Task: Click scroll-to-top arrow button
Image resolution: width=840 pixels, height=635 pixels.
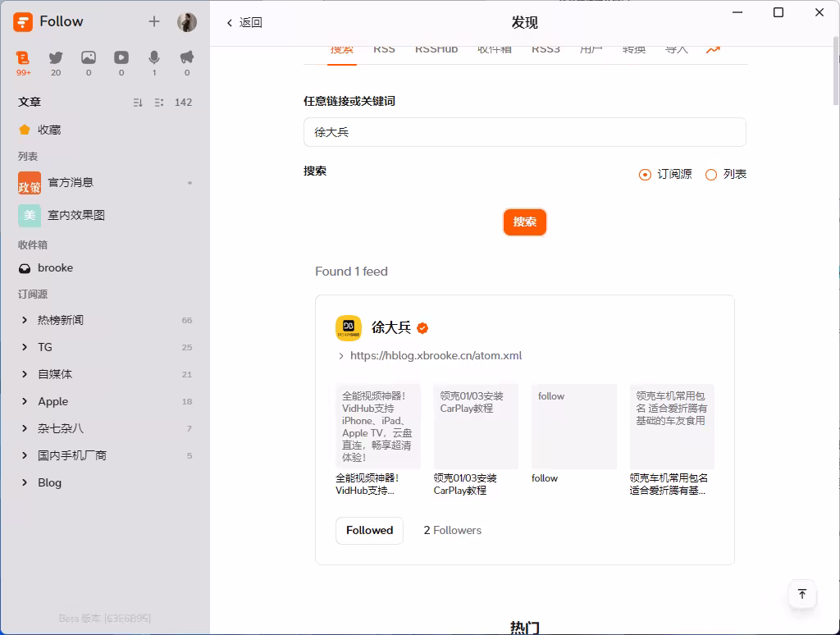Action: coord(801,594)
